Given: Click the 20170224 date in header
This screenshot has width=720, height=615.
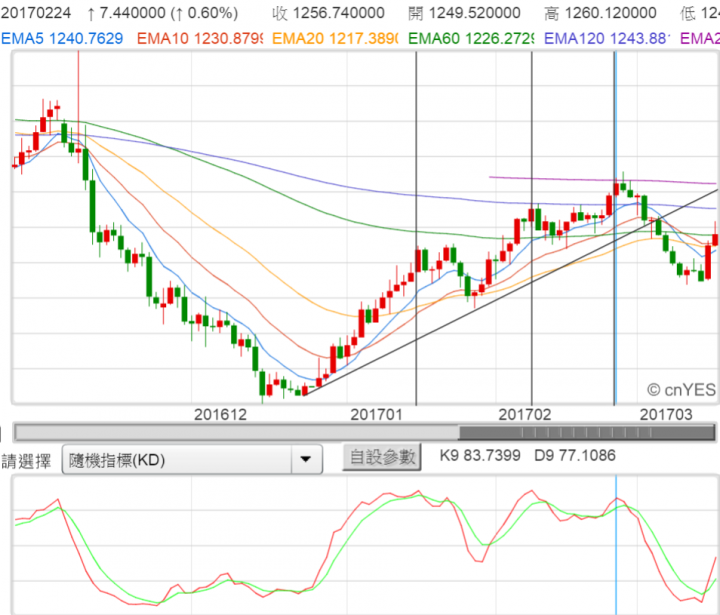Looking at the screenshot, I should pyautogui.click(x=38, y=13).
